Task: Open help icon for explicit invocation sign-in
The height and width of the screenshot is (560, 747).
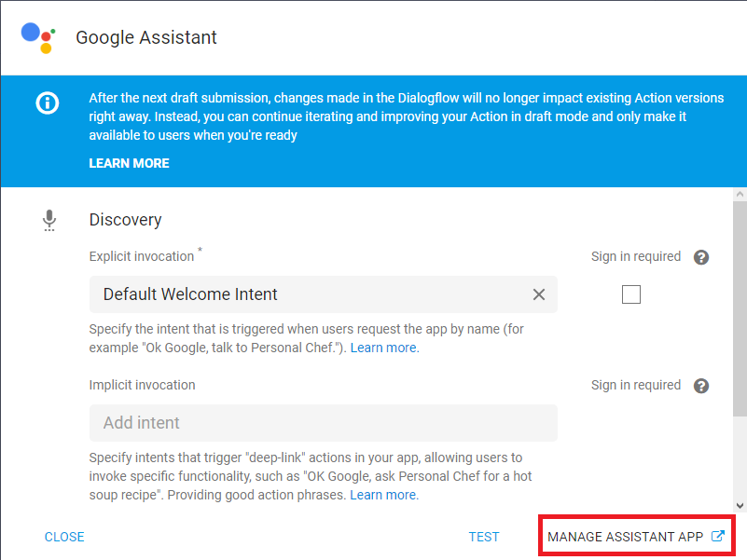Action: click(701, 257)
